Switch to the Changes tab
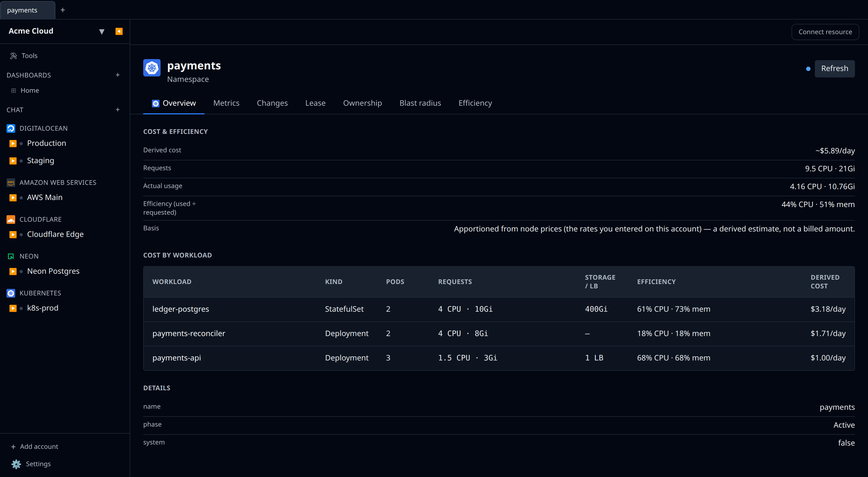This screenshot has height=477, width=868. coord(272,103)
